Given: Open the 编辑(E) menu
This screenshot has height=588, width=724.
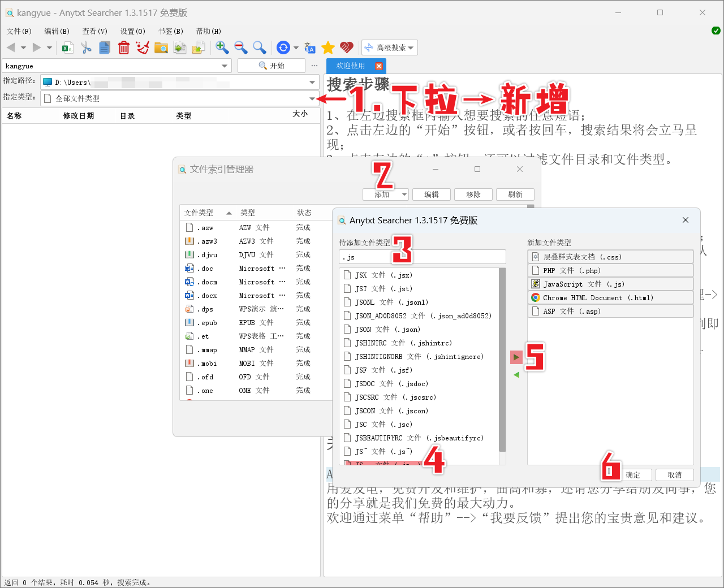Looking at the screenshot, I should 57,31.
